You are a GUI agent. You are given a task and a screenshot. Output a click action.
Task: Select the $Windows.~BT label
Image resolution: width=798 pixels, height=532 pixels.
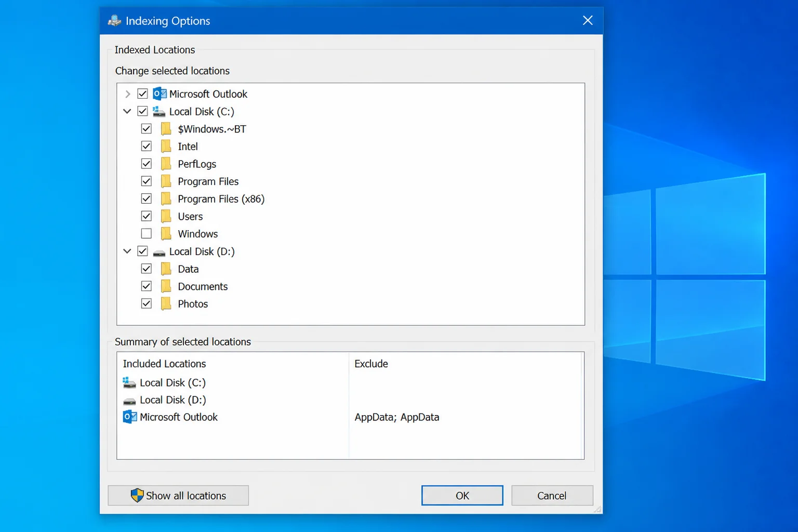212,129
